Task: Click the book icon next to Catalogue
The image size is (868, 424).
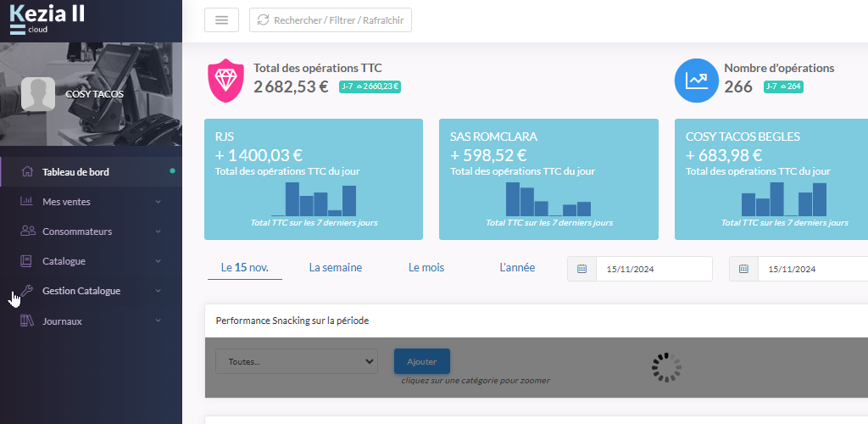Action: point(26,261)
